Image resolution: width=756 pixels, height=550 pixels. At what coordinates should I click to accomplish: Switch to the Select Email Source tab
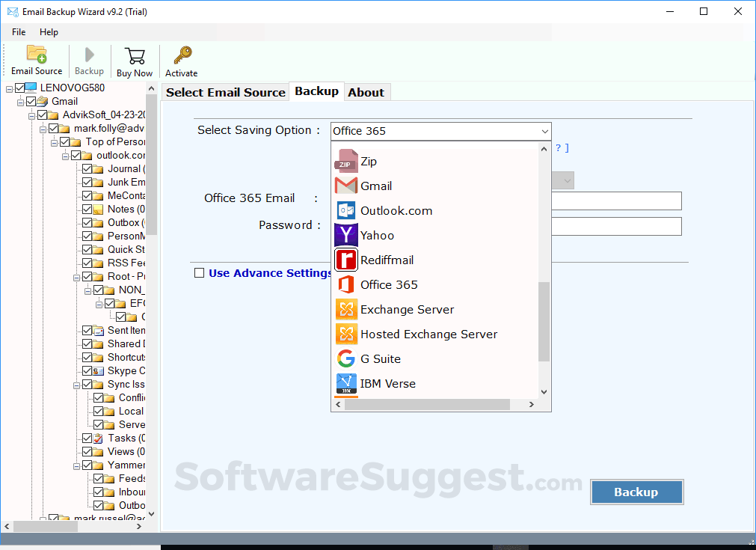(225, 91)
